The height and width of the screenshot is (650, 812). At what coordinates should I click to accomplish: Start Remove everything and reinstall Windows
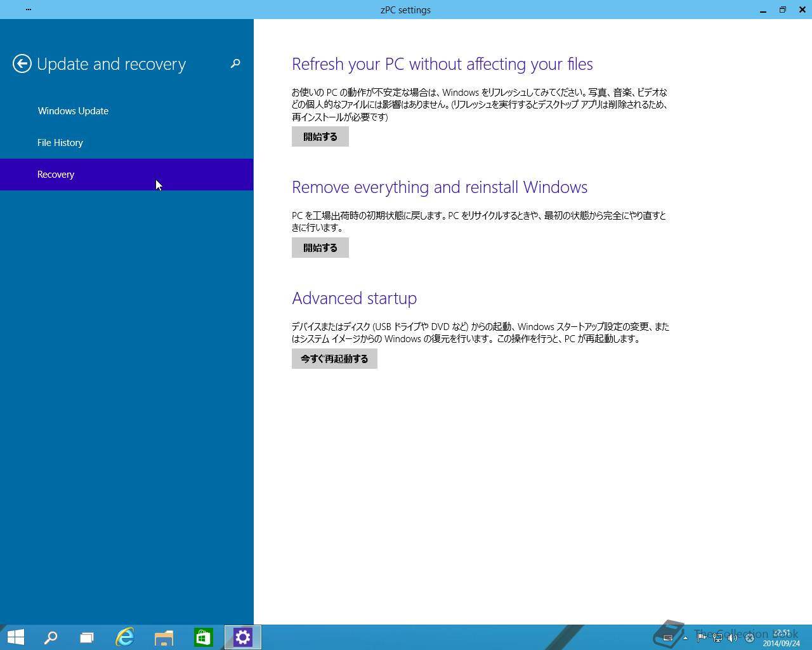[320, 248]
